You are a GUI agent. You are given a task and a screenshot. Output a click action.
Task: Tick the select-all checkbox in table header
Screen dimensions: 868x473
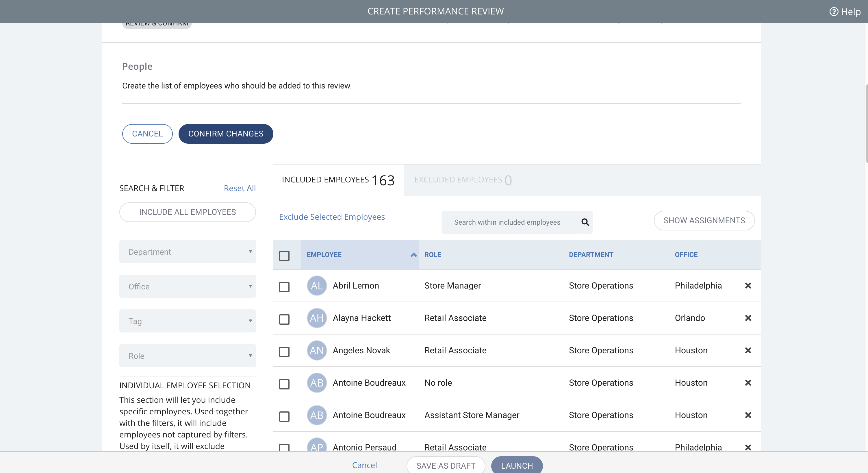(284, 256)
